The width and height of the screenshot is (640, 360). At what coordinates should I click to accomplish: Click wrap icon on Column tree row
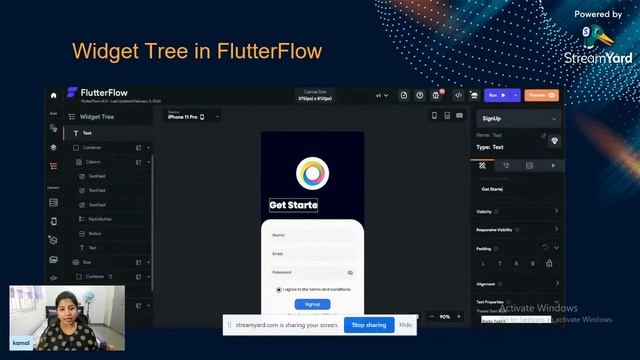tap(138, 162)
